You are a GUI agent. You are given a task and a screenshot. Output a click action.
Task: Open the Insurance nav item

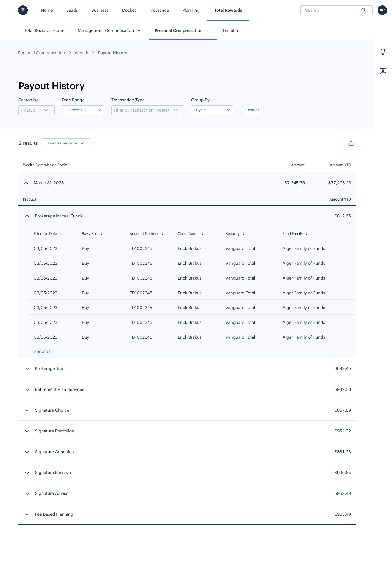click(159, 10)
